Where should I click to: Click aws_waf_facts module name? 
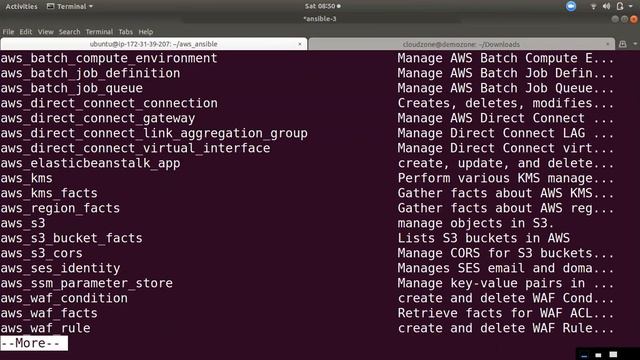tap(49, 313)
